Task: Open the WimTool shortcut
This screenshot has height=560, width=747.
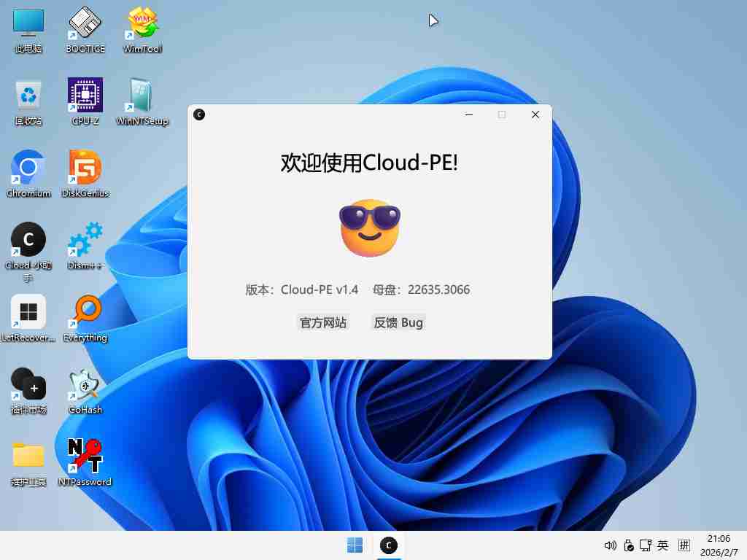Action: click(142, 24)
